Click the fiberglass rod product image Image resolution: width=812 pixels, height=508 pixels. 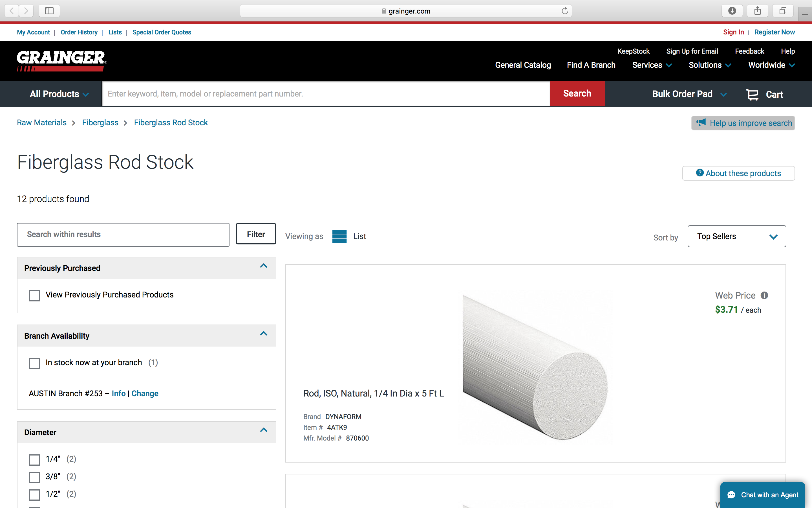[x=535, y=367]
